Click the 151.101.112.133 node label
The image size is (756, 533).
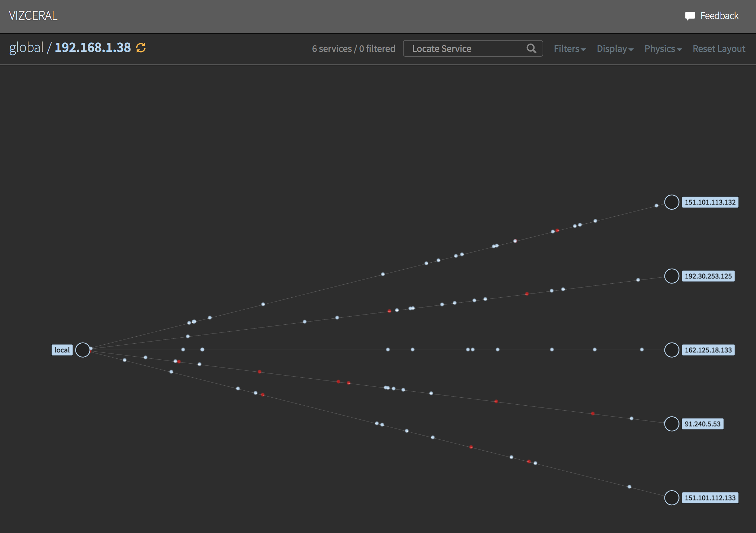point(710,498)
